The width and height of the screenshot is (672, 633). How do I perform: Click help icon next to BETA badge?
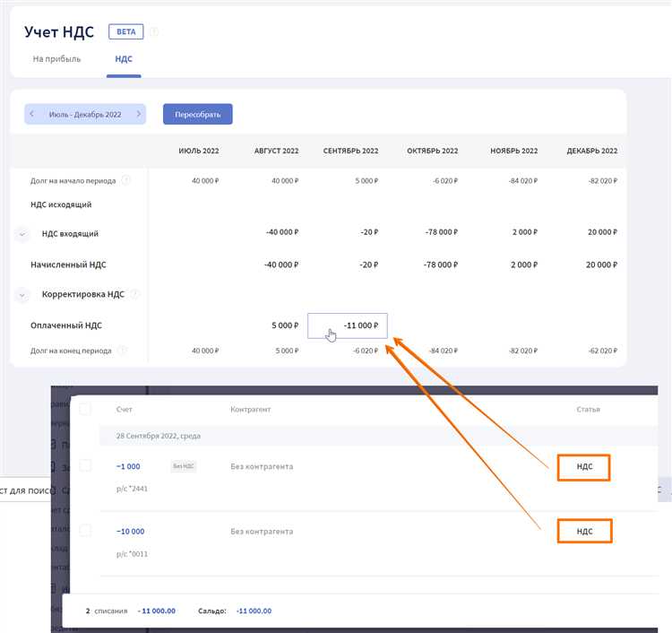coord(154,32)
